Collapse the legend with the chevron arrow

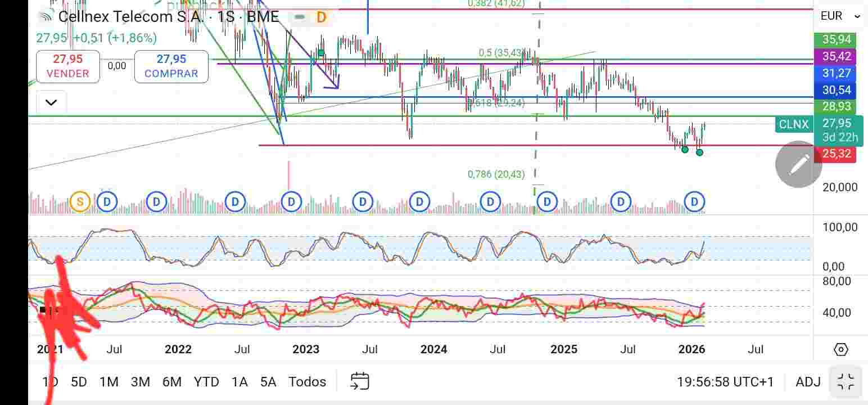(51, 102)
